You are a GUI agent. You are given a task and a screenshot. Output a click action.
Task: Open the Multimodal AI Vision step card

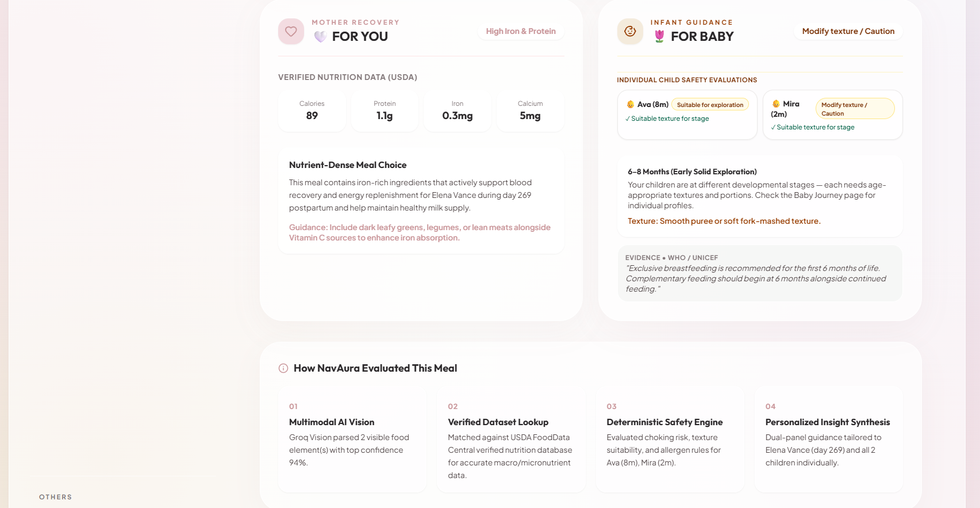(x=352, y=440)
